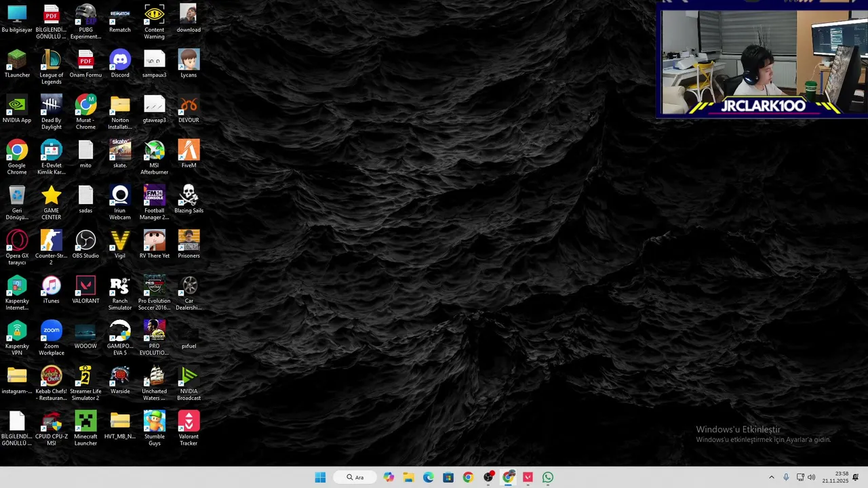Open Murat - Chrome profile shortcut
The image size is (868, 488).
85,113
